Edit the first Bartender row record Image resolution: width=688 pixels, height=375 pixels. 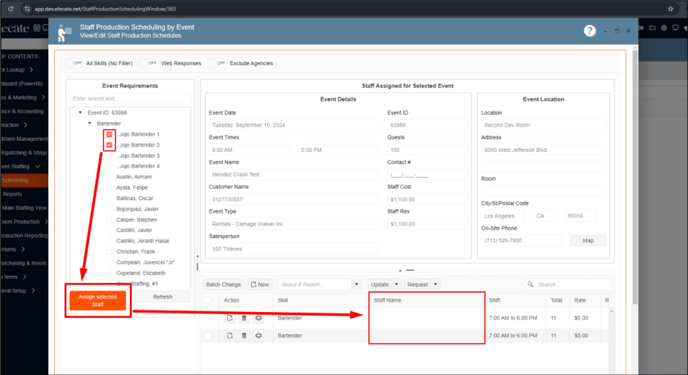tap(229, 318)
